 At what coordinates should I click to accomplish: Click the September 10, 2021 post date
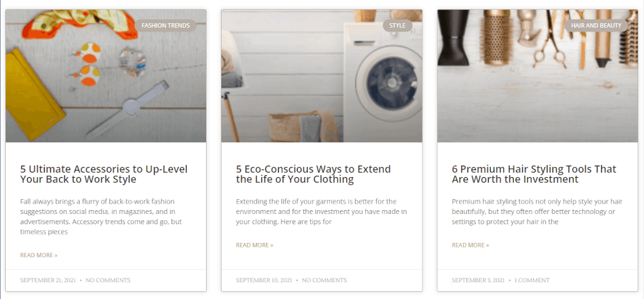[x=264, y=280]
